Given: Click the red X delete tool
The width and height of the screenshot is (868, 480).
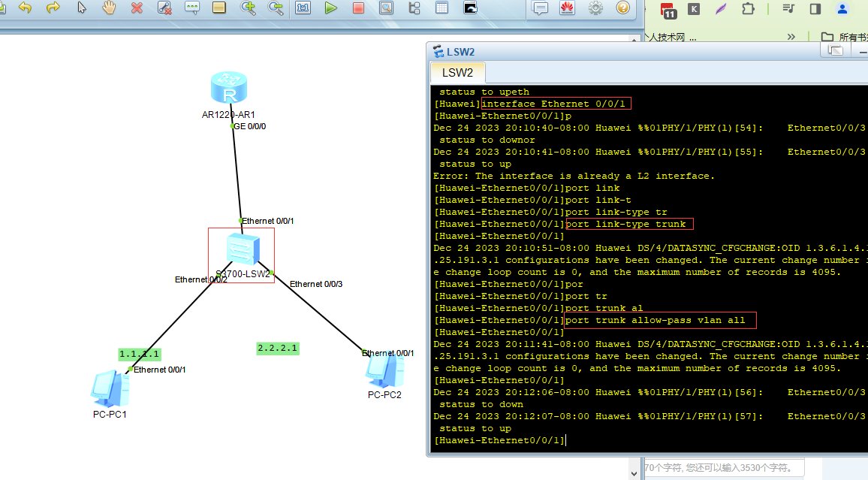Looking at the screenshot, I should [x=137, y=8].
